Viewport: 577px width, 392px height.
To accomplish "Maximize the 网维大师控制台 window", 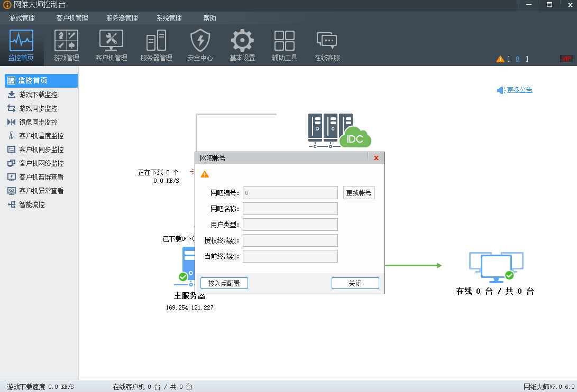I will click(549, 5).
